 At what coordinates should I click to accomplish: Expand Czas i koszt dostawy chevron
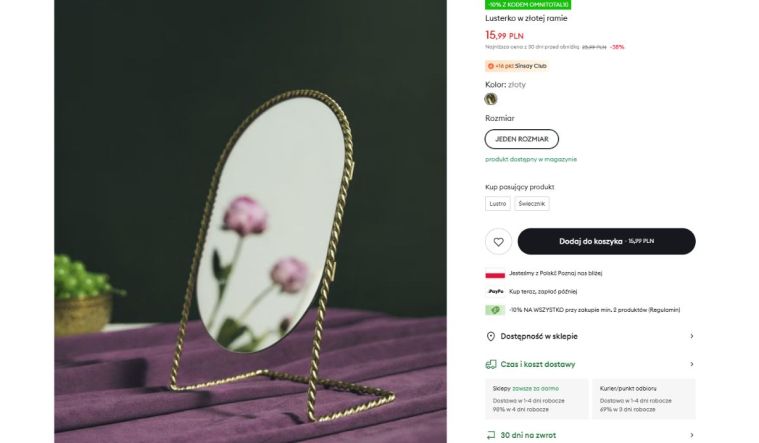pos(691,364)
